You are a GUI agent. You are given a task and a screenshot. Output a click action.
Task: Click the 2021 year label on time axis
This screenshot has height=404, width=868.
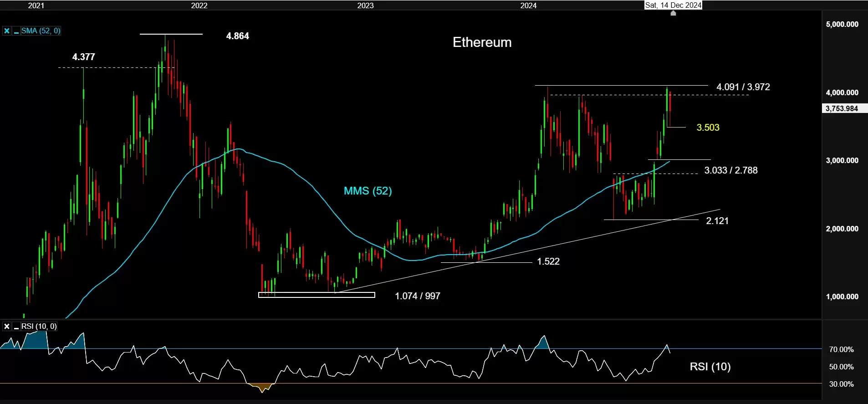(36, 5)
